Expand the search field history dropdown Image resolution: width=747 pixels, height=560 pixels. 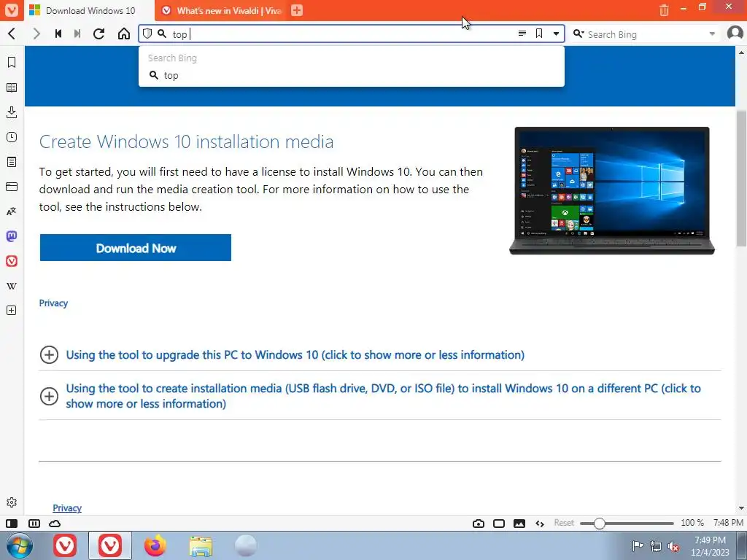(x=712, y=34)
